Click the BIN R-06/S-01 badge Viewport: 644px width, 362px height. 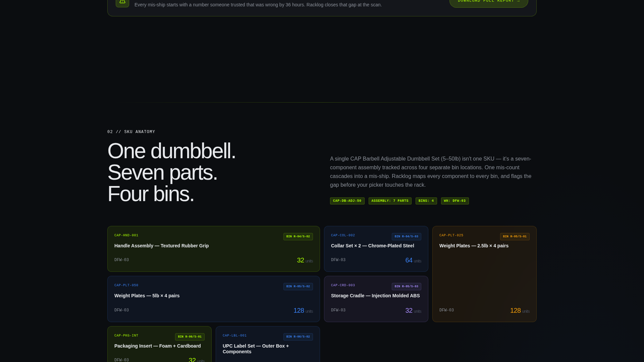pyautogui.click(x=190, y=337)
